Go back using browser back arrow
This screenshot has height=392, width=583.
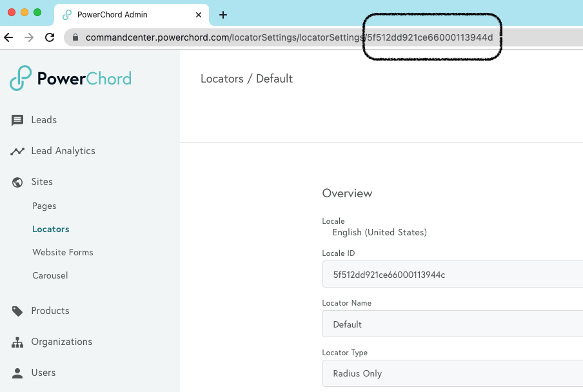[9, 37]
